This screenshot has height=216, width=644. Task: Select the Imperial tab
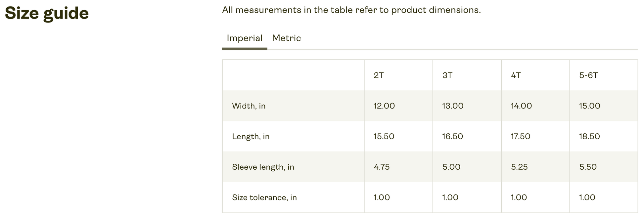(x=244, y=38)
